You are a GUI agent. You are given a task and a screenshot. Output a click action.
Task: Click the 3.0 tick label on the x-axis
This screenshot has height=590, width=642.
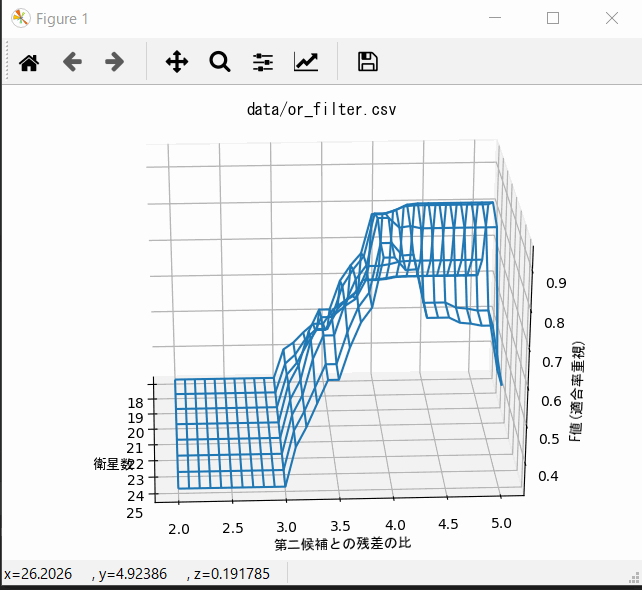[288, 526]
